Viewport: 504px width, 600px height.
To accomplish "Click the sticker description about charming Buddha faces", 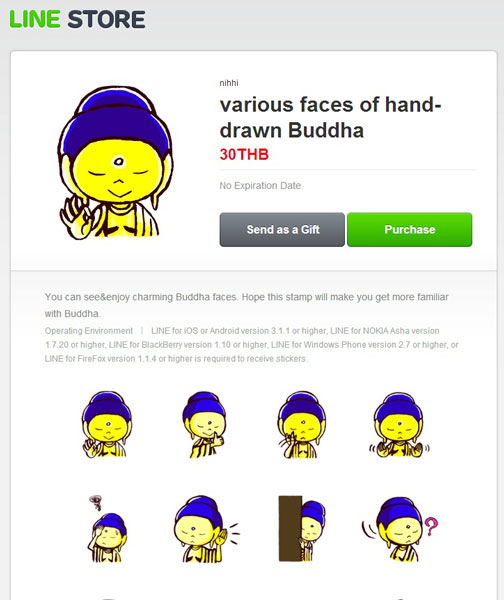I will point(246,305).
